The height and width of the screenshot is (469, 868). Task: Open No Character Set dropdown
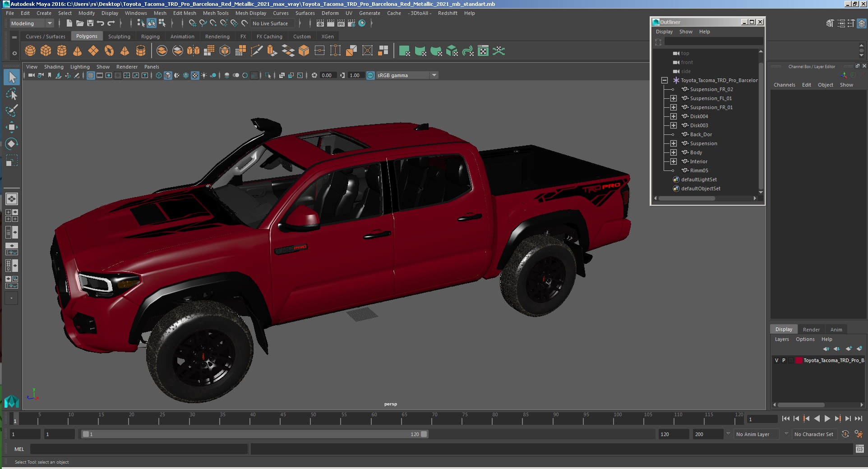814,434
